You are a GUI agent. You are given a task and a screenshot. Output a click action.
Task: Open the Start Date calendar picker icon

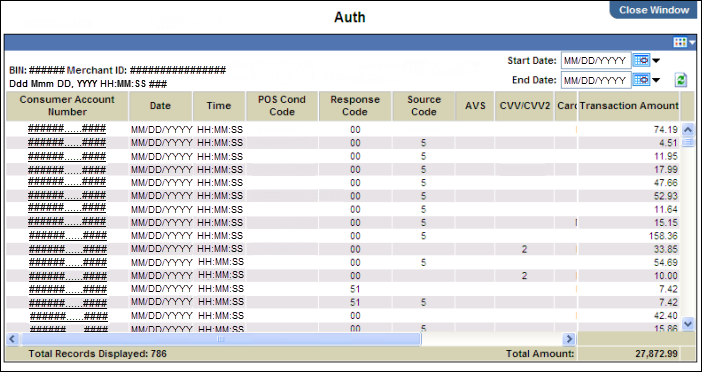(x=641, y=60)
